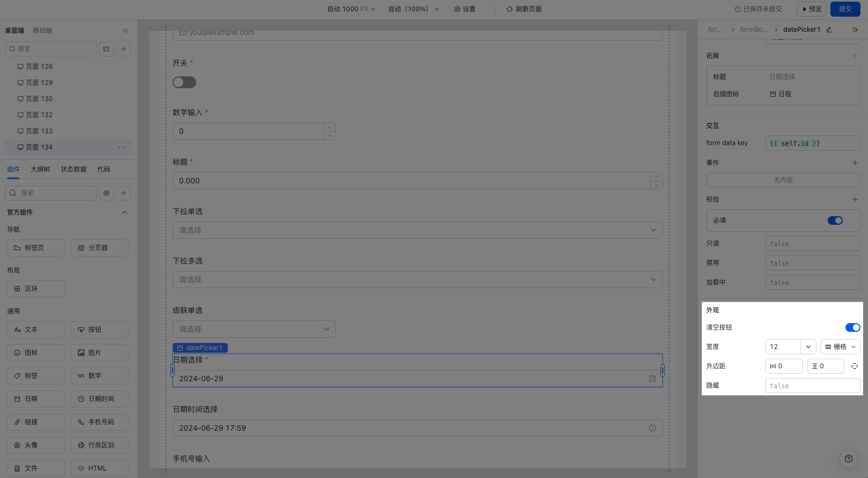
Task: Open the zoom 自动 (100%) dropdown
Action: point(414,9)
